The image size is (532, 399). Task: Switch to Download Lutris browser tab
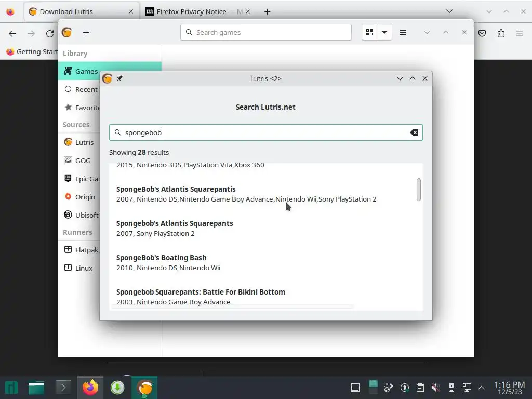click(x=82, y=12)
